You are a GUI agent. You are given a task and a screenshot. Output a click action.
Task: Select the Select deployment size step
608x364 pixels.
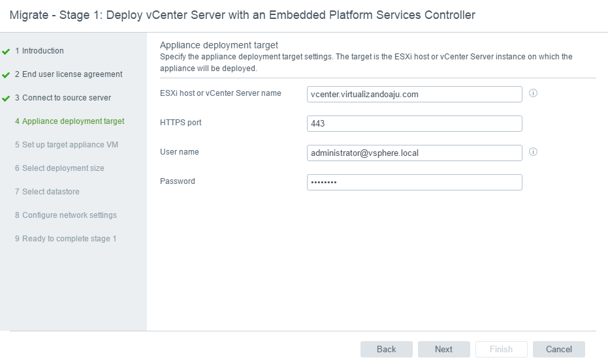point(59,168)
